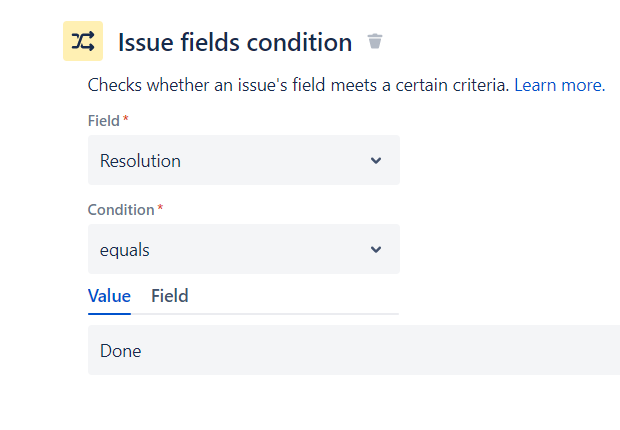Click the chevron in the equals dropdown
Viewport: 620px width, 430px height.
pos(376,249)
